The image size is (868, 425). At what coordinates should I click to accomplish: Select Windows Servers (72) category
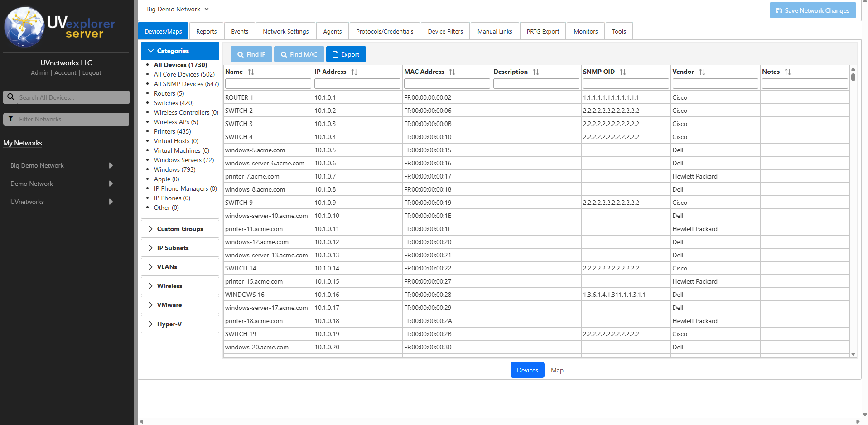[x=184, y=160]
